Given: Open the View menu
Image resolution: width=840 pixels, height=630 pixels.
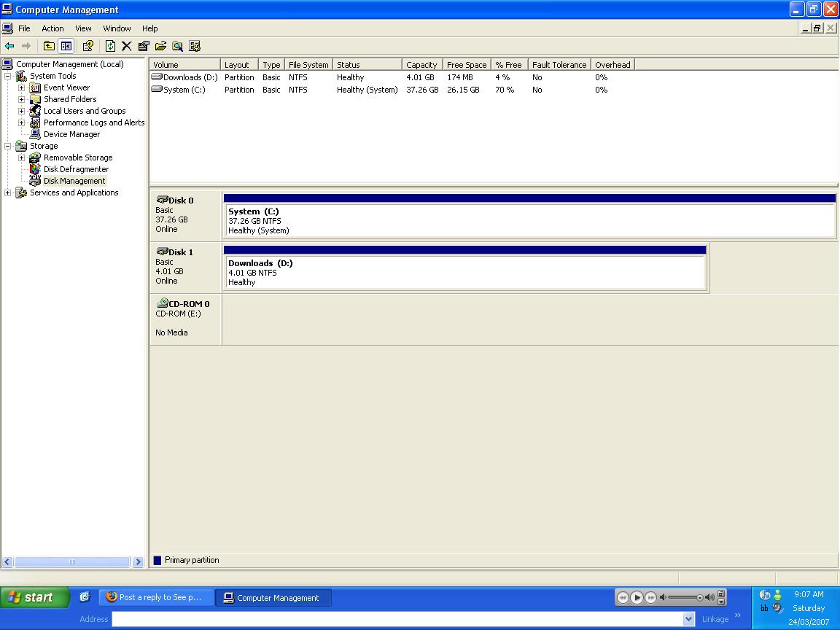Looking at the screenshot, I should pyautogui.click(x=83, y=28).
